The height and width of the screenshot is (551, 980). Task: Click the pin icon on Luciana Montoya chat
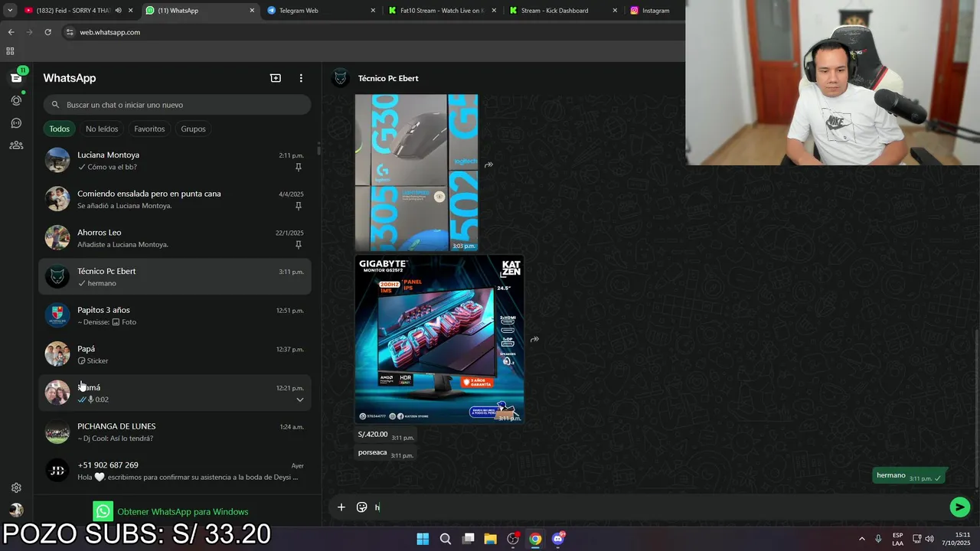coord(299,167)
